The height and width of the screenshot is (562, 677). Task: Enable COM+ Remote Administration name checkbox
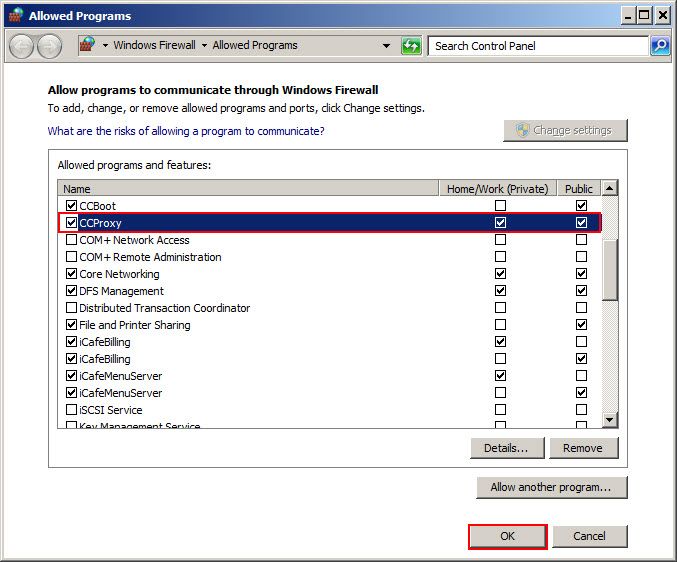pos(71,257)
